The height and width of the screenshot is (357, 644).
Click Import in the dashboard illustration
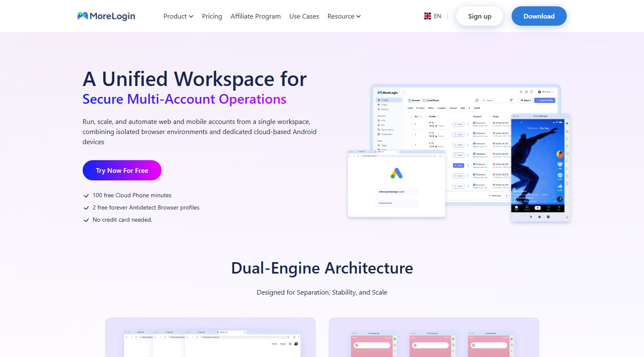tap(525, 100)
